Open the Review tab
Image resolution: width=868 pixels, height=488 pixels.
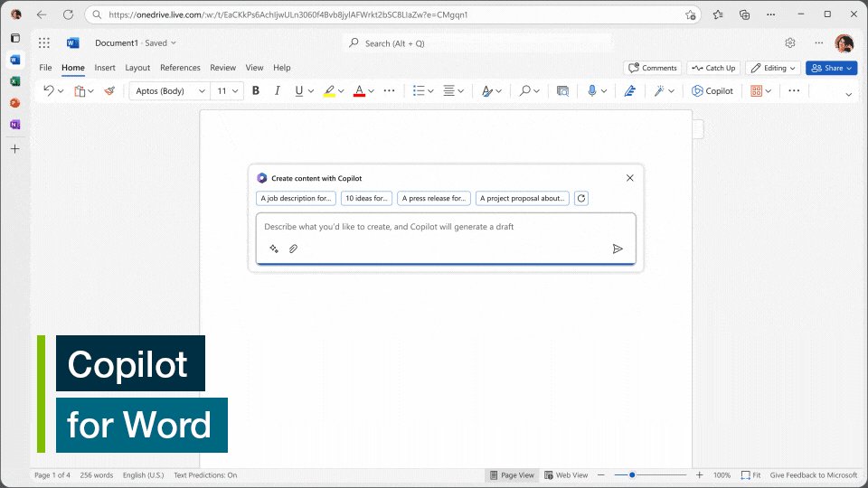point(222,68)
